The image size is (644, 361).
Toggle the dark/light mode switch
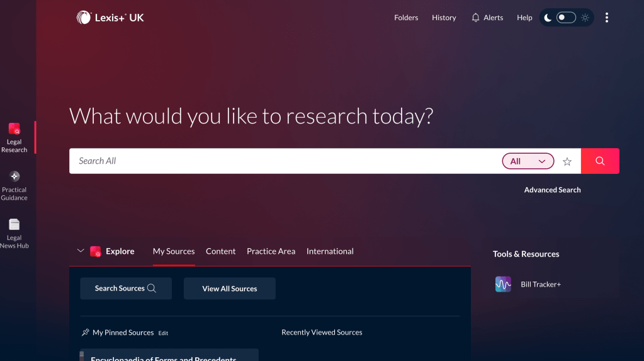point(566,18)
